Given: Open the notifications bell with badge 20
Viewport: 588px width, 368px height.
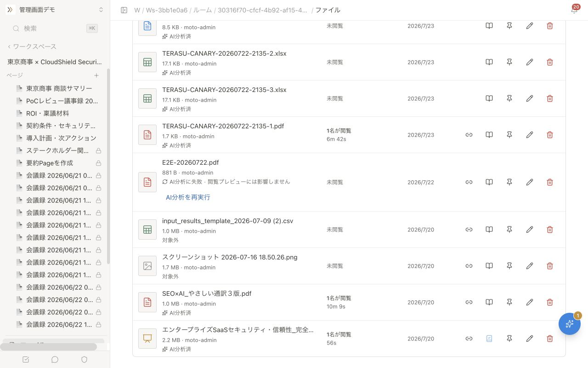Looking at the screenshot, I should pyautogui.click(x=574, y=10).
